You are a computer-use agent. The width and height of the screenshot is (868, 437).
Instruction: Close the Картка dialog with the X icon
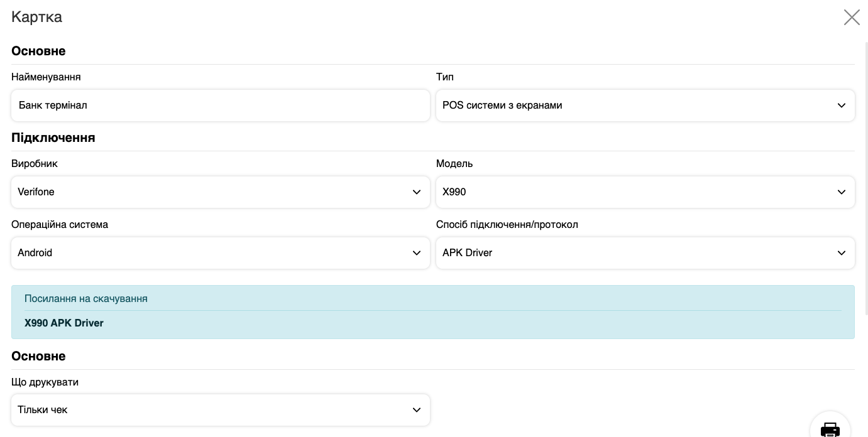tap(852, 18)
